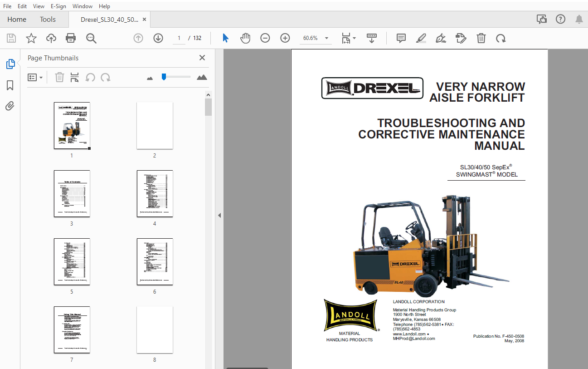Click the fit page scrolling mode icon
588x369 pixels.
pos(346,38)
